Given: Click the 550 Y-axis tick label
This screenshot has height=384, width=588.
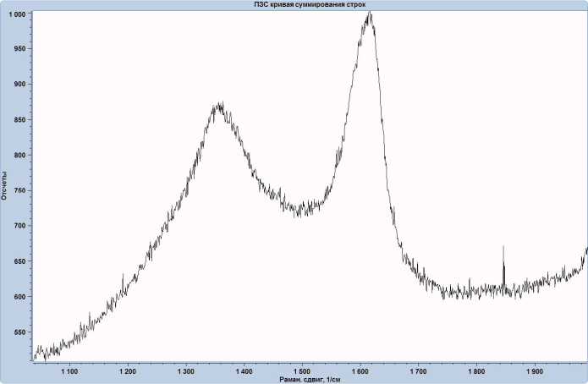Looking at the screenshot, I should coord(21,332).
